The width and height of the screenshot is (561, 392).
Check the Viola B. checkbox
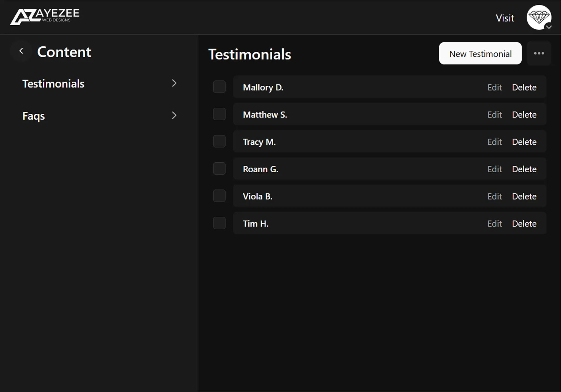click(x=219, y=196)
